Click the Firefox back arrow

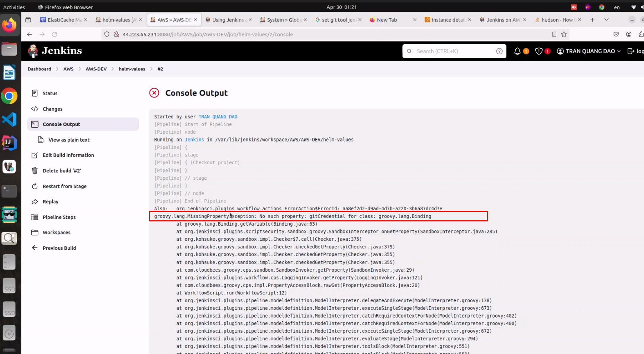point(29,34)
